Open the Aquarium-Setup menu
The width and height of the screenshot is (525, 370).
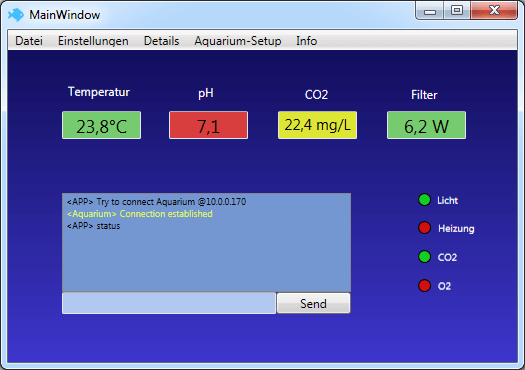(x=238, y=41)
